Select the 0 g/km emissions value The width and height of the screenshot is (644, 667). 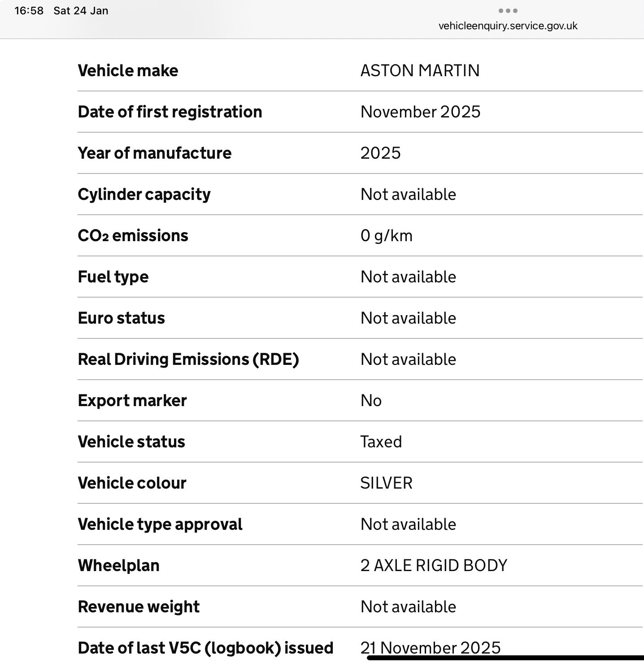pos(386,236)
